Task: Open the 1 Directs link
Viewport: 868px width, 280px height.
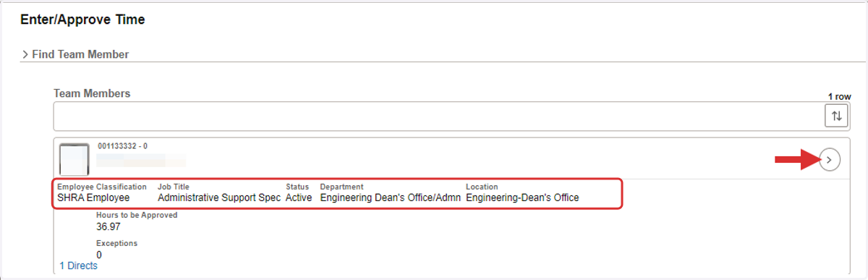Action: coord(78,266)
